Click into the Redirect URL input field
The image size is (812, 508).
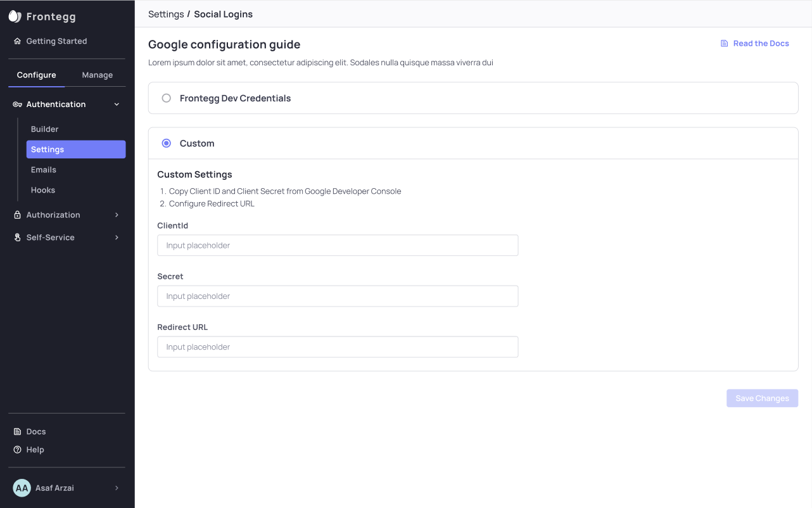tap(338, 346)
